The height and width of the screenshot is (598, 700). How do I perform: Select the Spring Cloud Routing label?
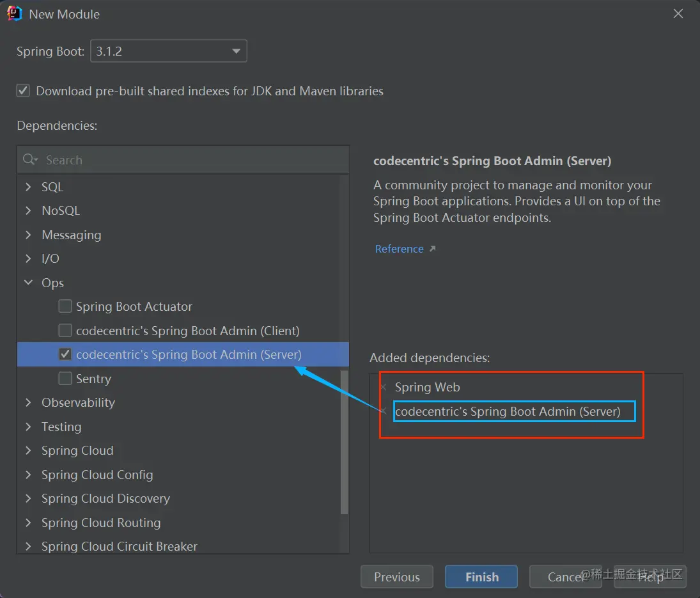(101, 523)
